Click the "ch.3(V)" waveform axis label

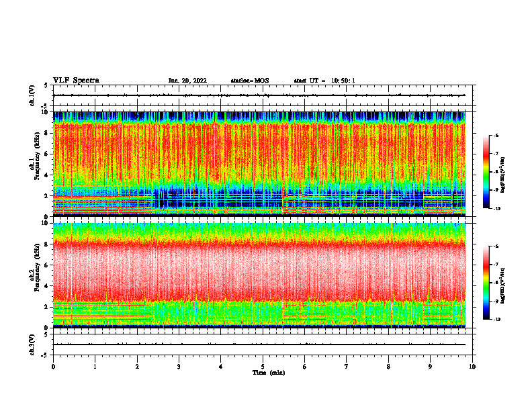(32, 345)
